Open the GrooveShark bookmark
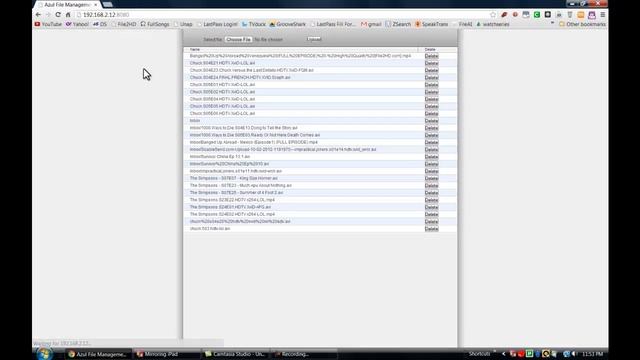The width and height of the screenshot is (640, 360). pos(288,24)
